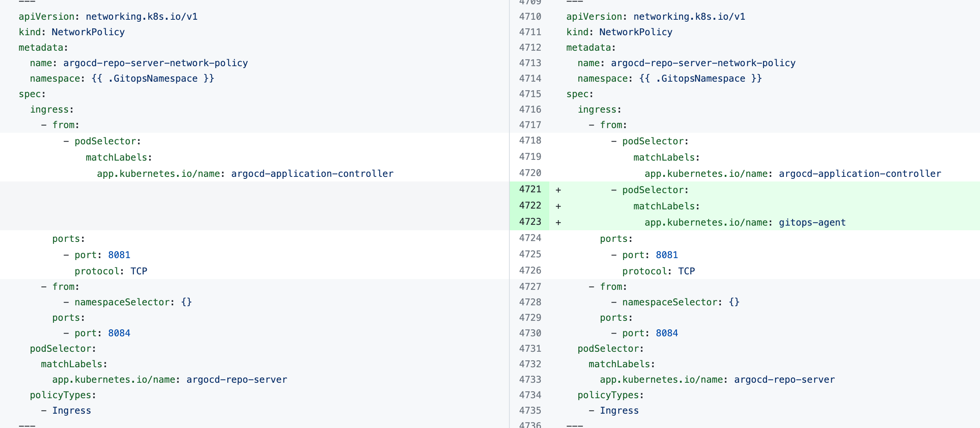Click port value 8084 in left pane
The height and width of the screenshot is (428, 980).
point(119,333)
